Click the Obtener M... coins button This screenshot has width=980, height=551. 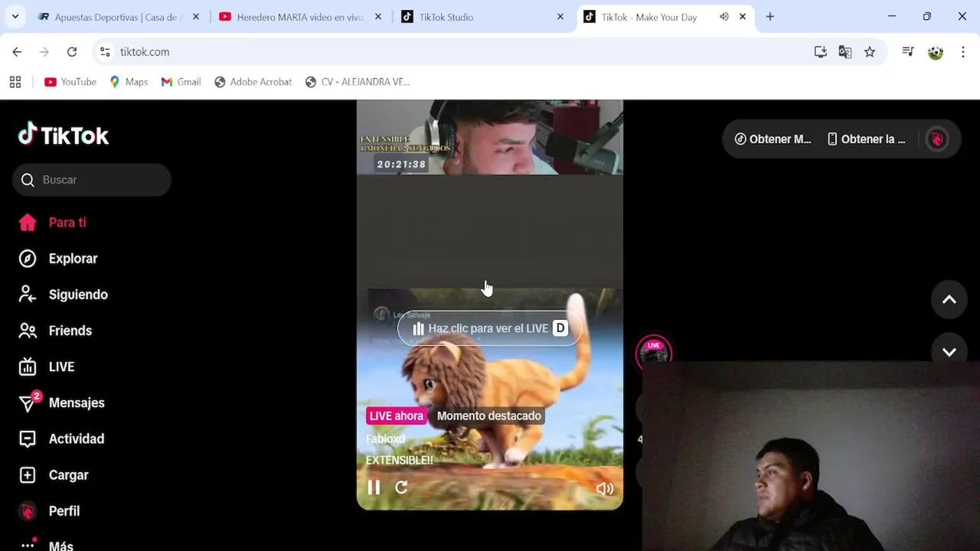tap(773, 139)
